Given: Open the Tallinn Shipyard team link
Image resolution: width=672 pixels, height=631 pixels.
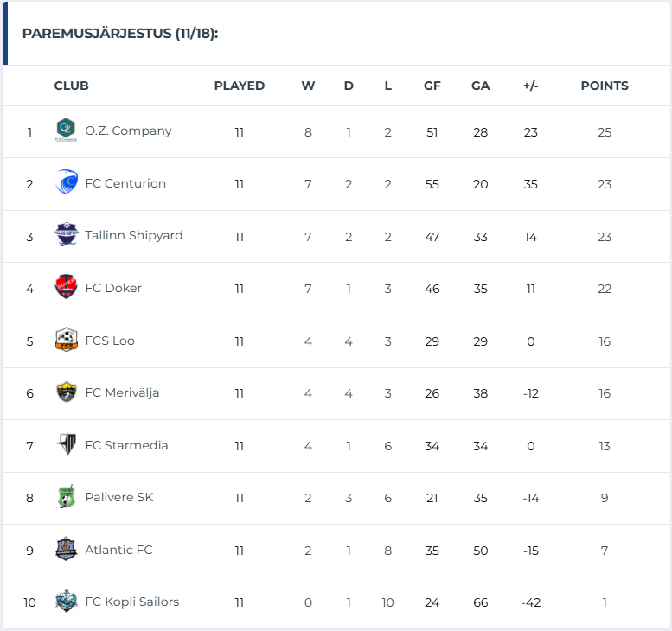Looking at the screenshot, I should pos(134,236).
